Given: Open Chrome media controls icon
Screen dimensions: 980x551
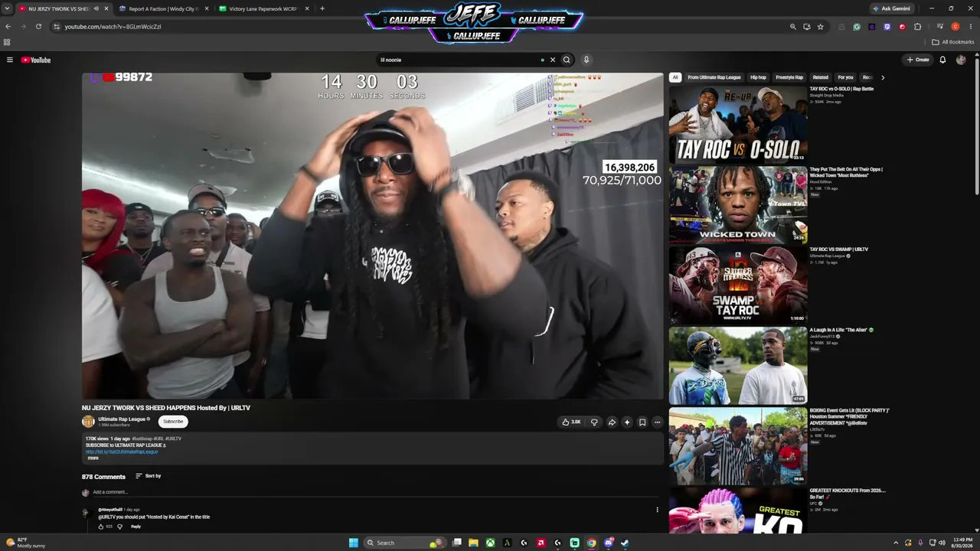Looking at the screenshot, I should tap(940, 27).
